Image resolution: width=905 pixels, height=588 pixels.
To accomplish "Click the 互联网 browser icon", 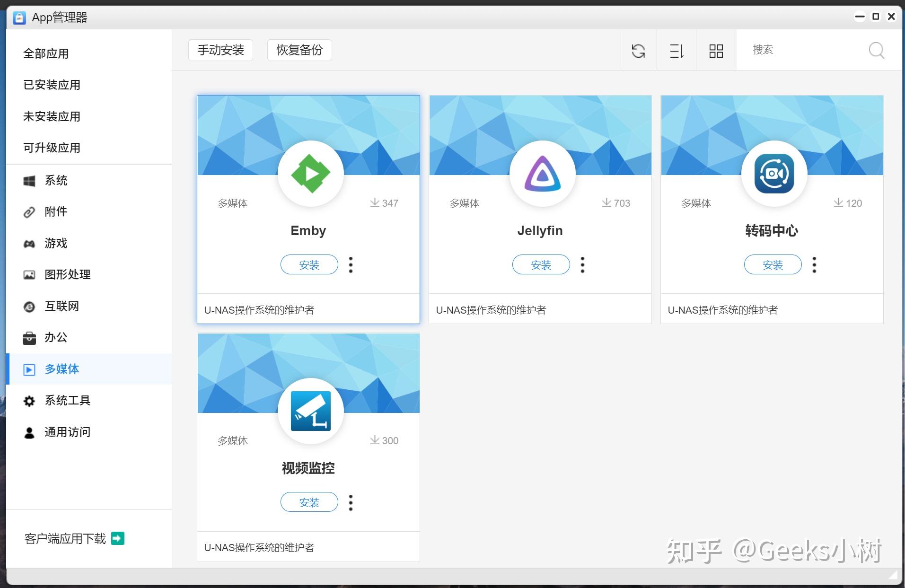I will pyautogui.click(x=29, y=307).
